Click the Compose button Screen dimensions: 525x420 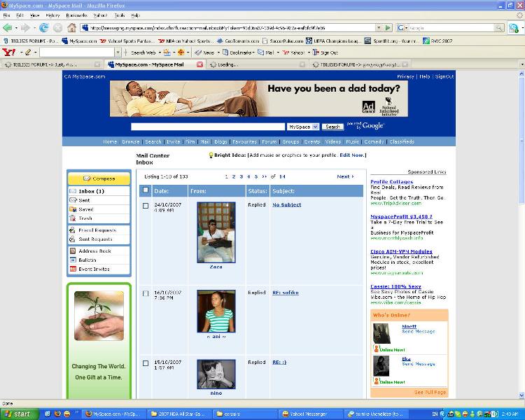tap(99, 178)
